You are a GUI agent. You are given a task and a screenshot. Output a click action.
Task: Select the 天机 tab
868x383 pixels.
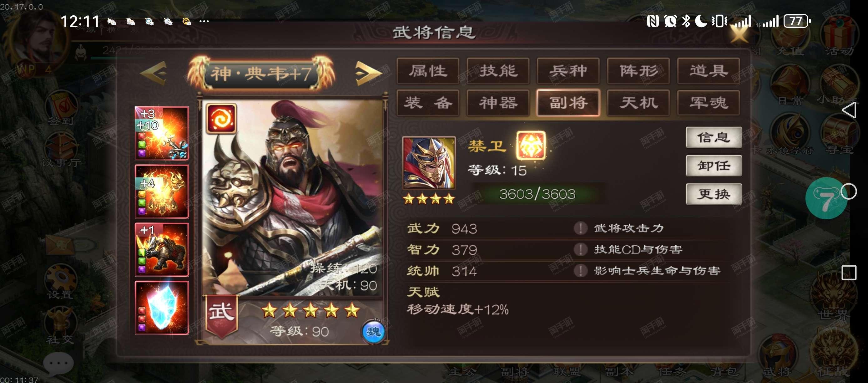[x=638, y=103]
